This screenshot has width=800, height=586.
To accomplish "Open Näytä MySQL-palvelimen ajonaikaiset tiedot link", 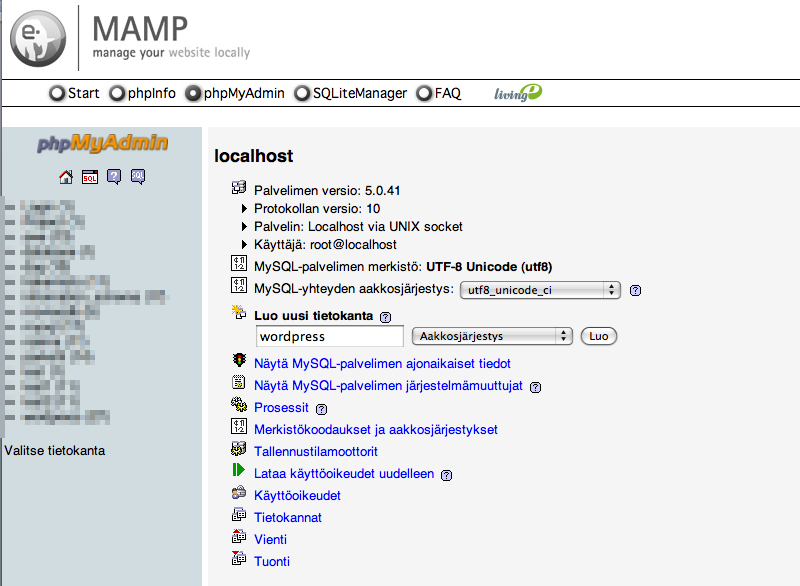I will (x=382, y=364).
